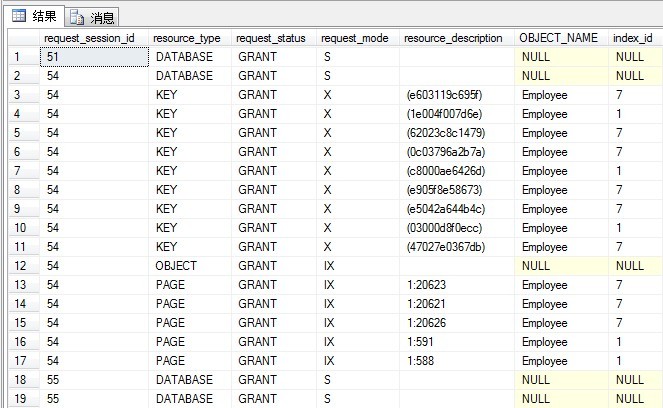Select row 1 via its row header
Viewport: 663px width, 408px height.
coord(19,57)
